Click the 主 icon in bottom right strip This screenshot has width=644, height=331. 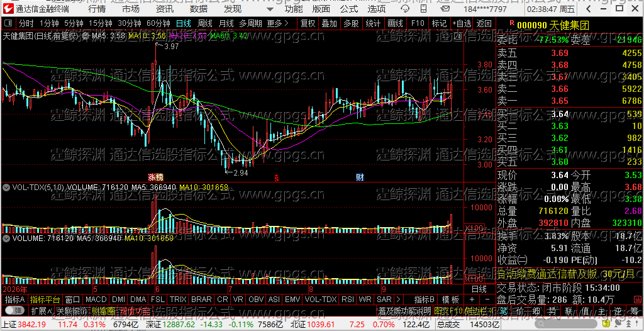(602, 310)
